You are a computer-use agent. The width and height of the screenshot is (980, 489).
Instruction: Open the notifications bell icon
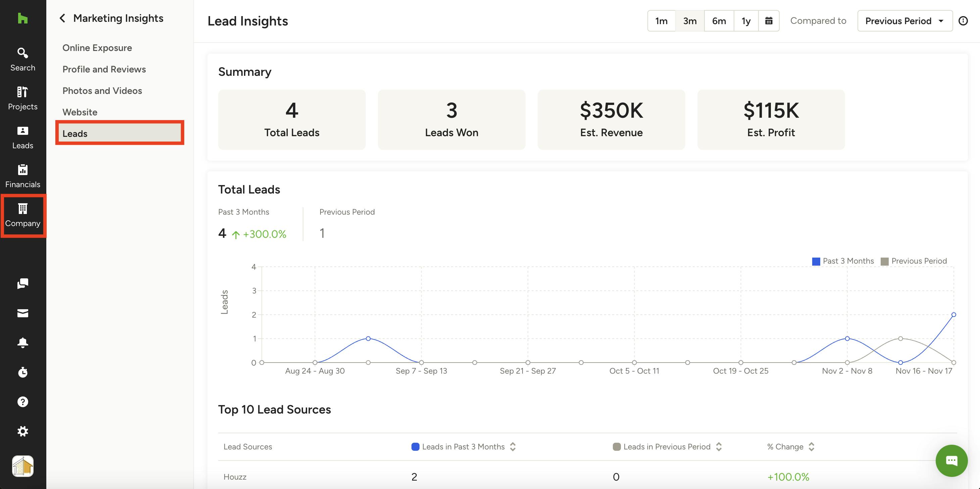(22, 343)
